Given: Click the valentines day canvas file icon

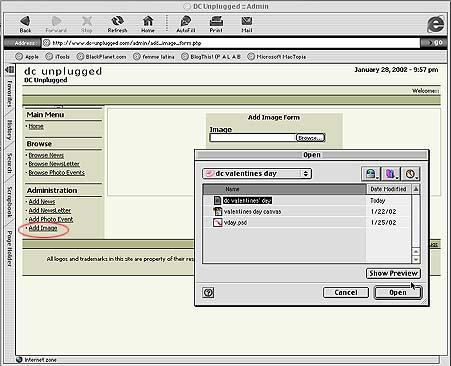Looking at the screenshot, I should pyautogui.click(x=218, y=211).
